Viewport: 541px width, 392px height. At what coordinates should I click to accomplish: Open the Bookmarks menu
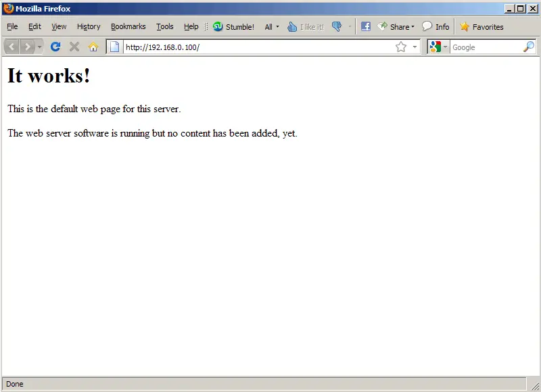pos(128,27)
